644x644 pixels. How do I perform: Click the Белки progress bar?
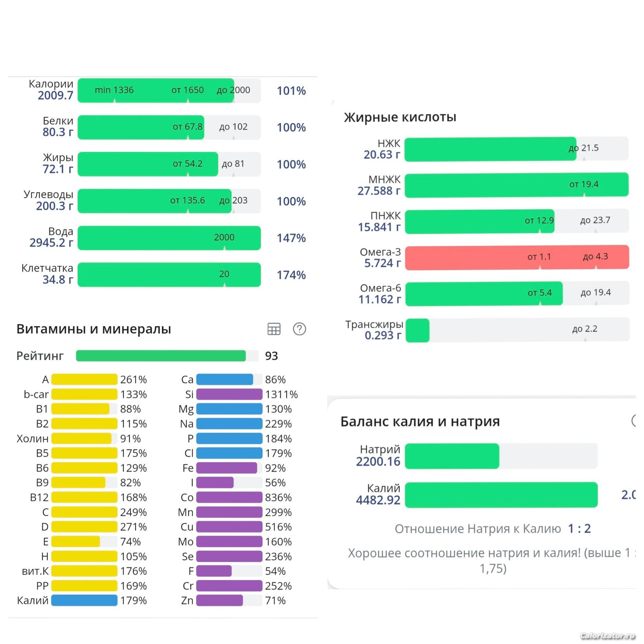[x=169, y=127]
